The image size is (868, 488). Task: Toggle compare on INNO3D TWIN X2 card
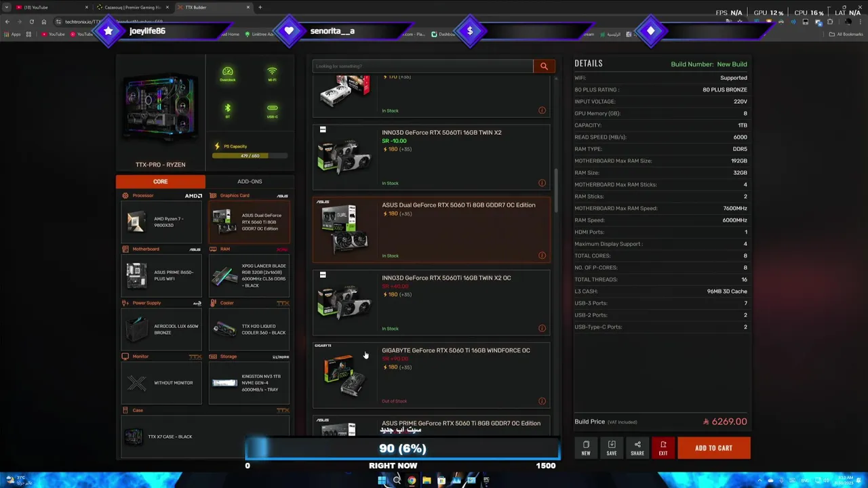tap(323, 129)
